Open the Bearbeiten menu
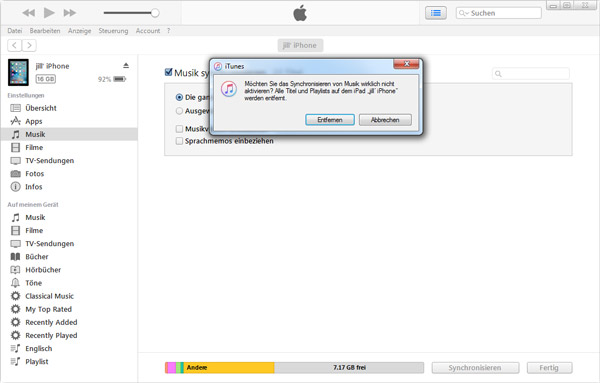The width and height of the screenshot is (600, 383). click(x=45, y=31)
